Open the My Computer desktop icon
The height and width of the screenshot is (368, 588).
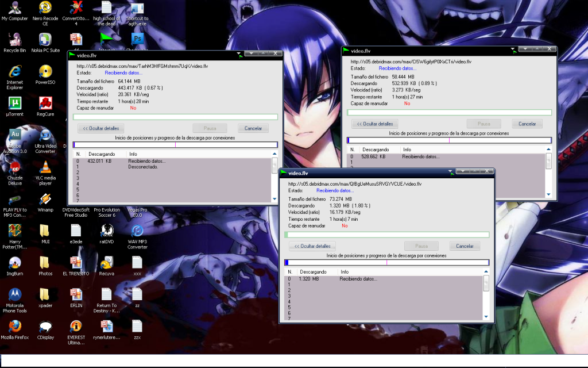14,11
